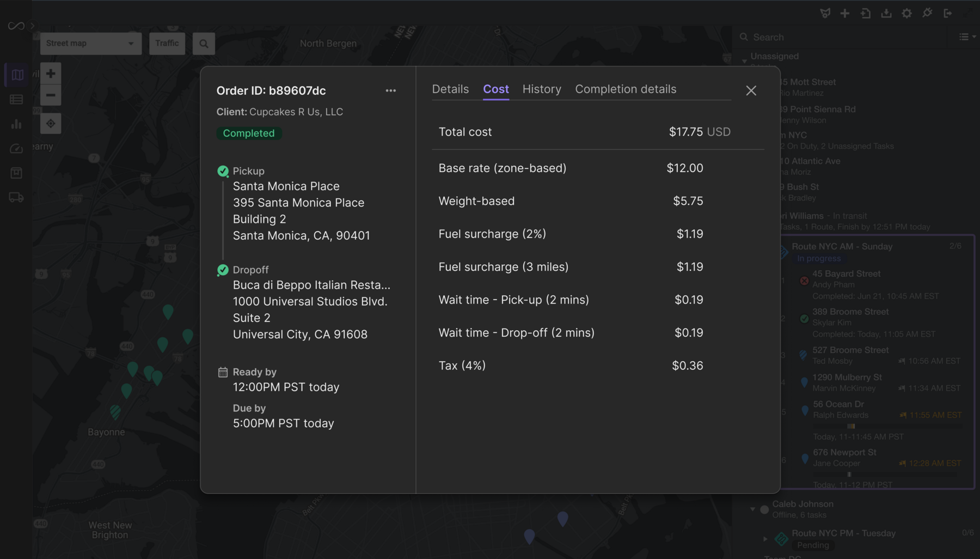Zoom in the map with plus button
The width and height of the screenshot is (980, 559).
tap(51, 73)
